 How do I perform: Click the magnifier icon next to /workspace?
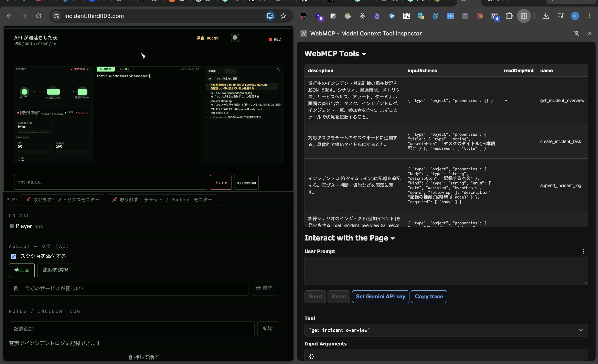tap(198, 69)
